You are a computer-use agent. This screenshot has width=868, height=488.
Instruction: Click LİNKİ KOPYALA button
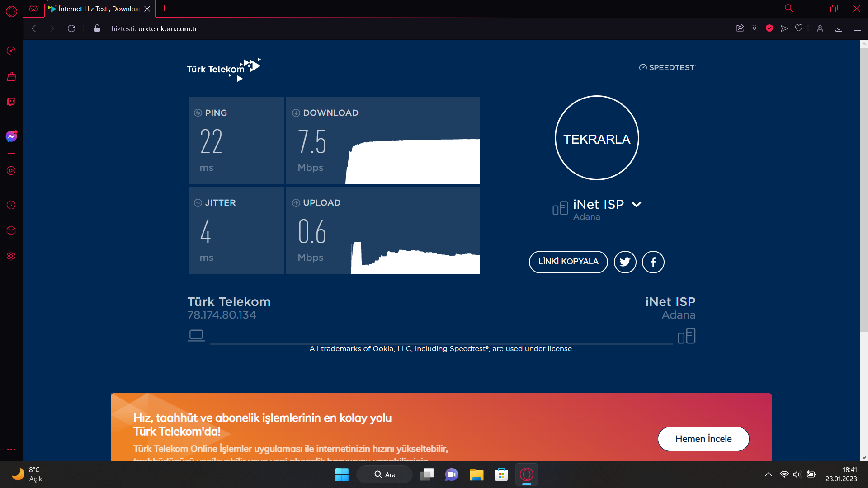568,262
